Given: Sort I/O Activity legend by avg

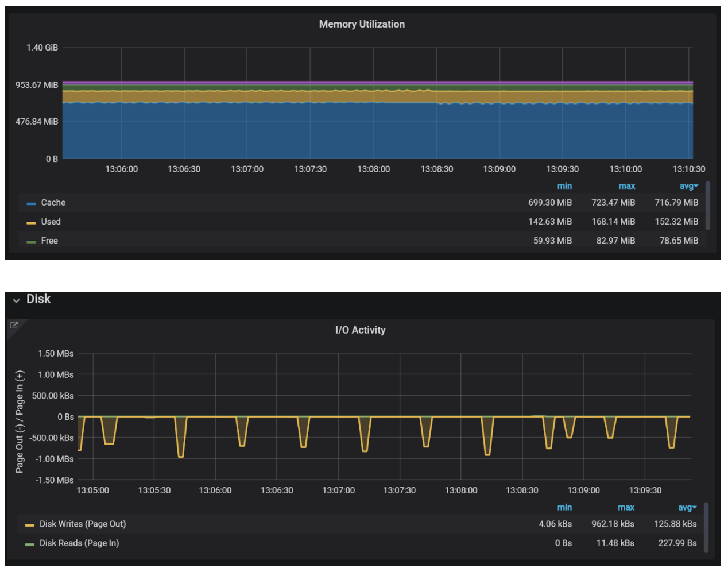Looking at the screenshot, I should click(686, 507).
